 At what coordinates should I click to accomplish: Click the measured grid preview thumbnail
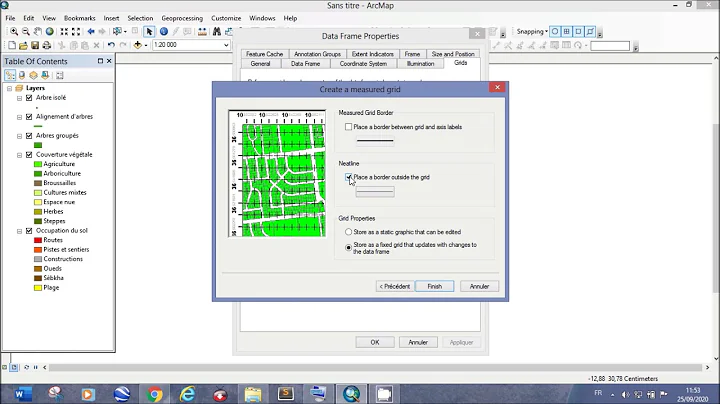click(x=277, y=173)
